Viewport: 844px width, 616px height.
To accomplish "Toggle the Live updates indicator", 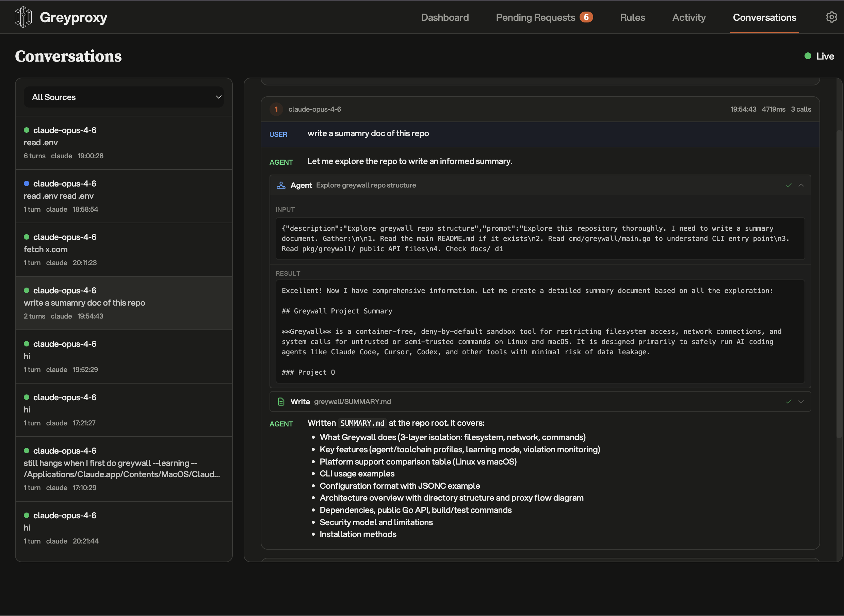I will [x=819, y=56].
